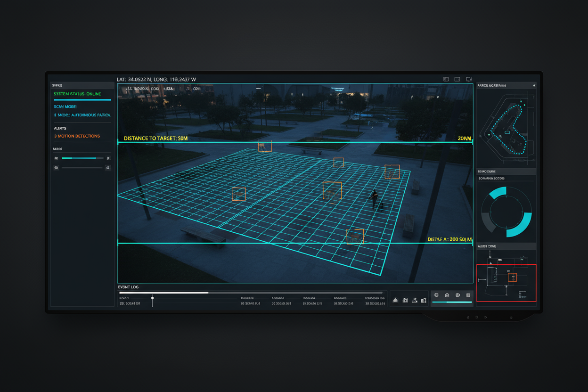Enable the sensor toggle beside the second slider
Viewport: 588px width, 392px height.
[x=108, y=167]
